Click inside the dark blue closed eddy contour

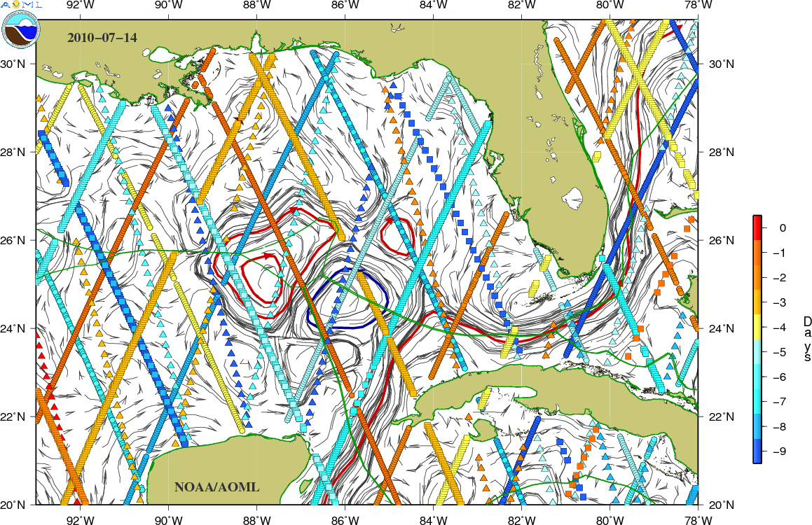coord(350,298)
